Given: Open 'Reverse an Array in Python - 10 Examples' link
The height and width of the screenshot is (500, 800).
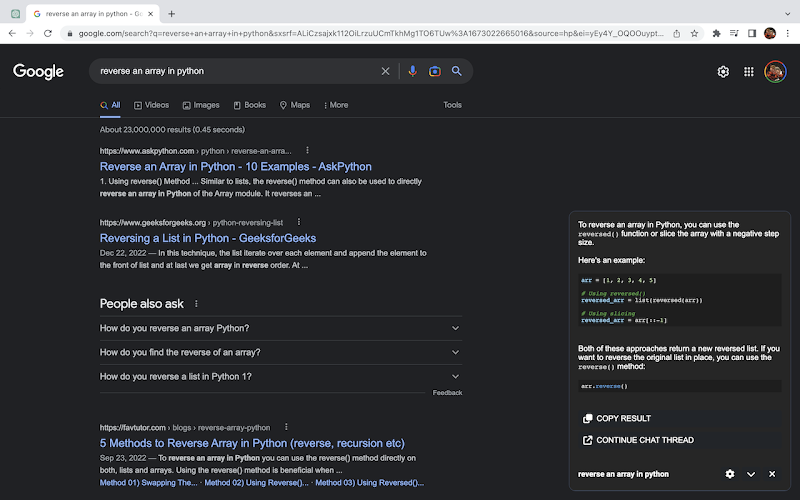Looking at the screenshot, I should click(236, 167).
